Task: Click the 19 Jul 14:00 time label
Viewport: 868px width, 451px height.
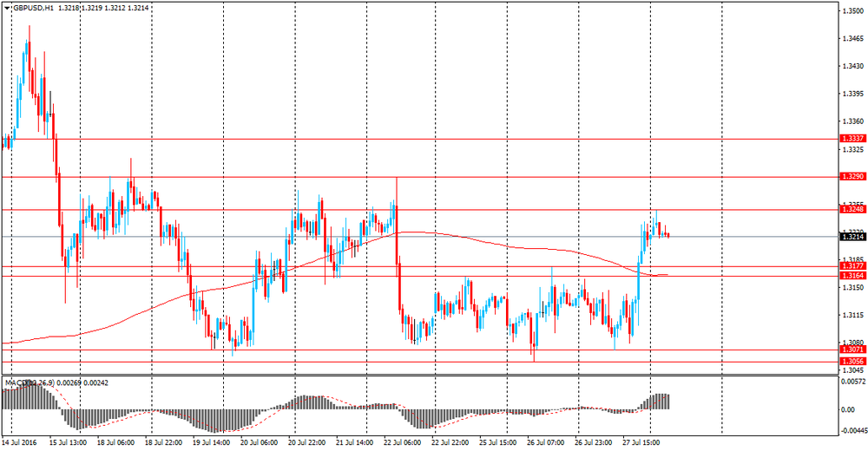Action: point(212,442)
